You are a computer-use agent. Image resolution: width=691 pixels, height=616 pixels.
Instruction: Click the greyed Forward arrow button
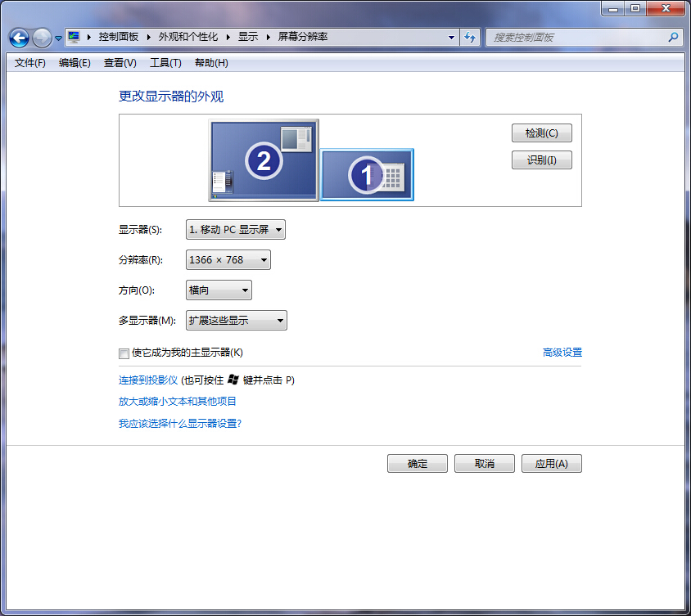pos(42,38)
